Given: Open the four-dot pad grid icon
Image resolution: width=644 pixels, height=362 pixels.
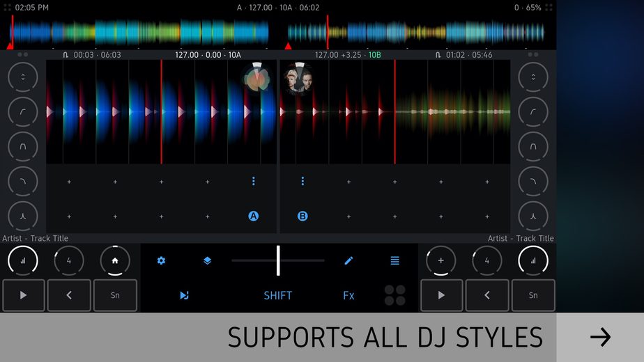Looking at the screenshot, I should click(x=394, y=295).
